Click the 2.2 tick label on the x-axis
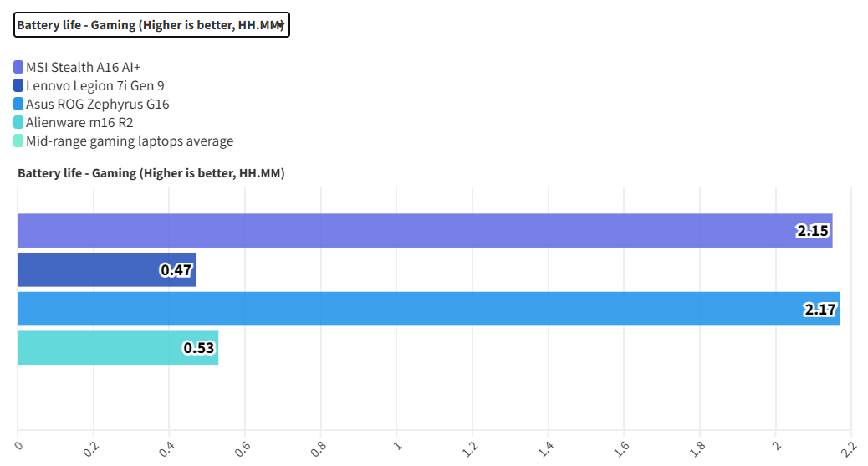868x466 pixels. [x=846, y=448]
